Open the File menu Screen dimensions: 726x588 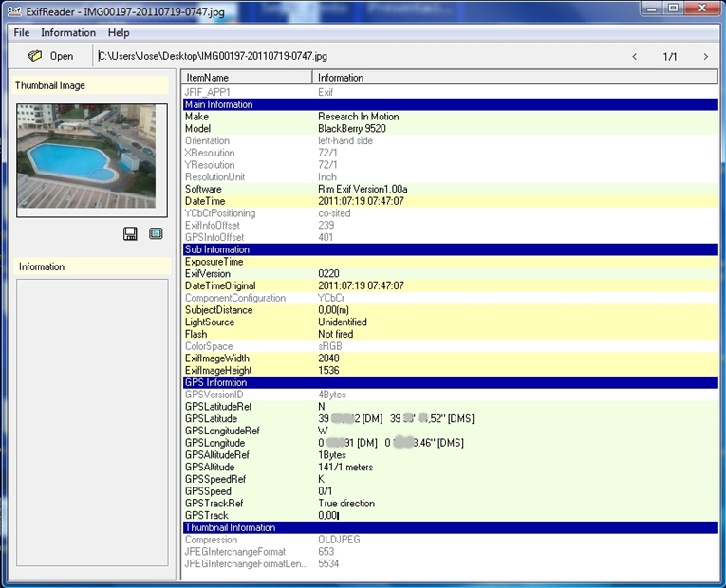(x=22, y=33)
